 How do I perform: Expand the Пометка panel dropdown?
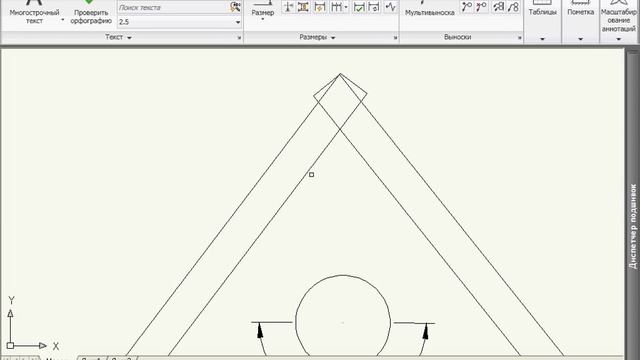coord(580,39)
